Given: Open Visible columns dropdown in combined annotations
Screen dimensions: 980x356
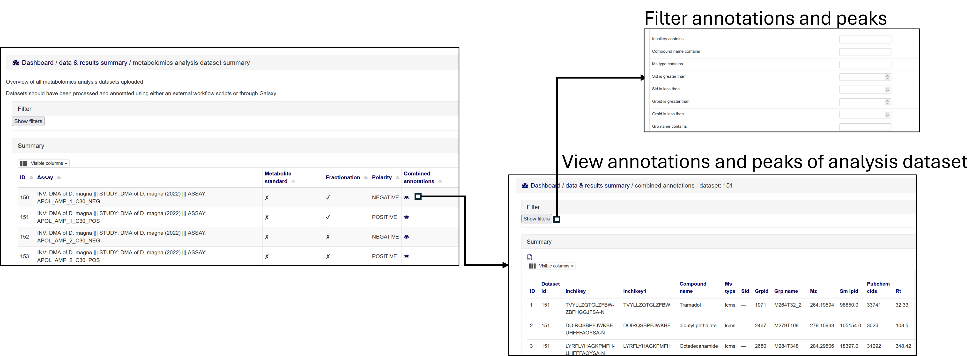Looking at the screenshot, I should (x=551, y=266).
